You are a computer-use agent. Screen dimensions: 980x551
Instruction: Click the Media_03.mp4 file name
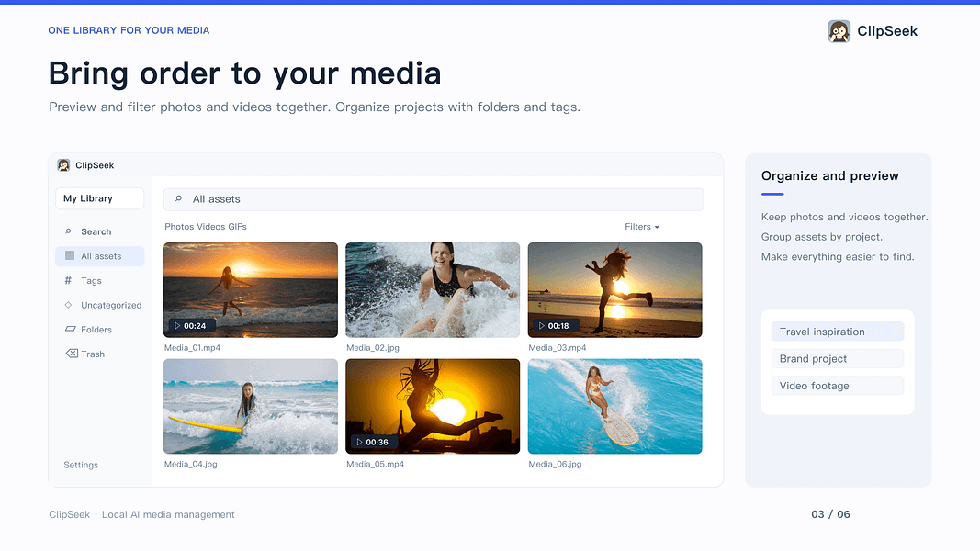tap(557, 348)
